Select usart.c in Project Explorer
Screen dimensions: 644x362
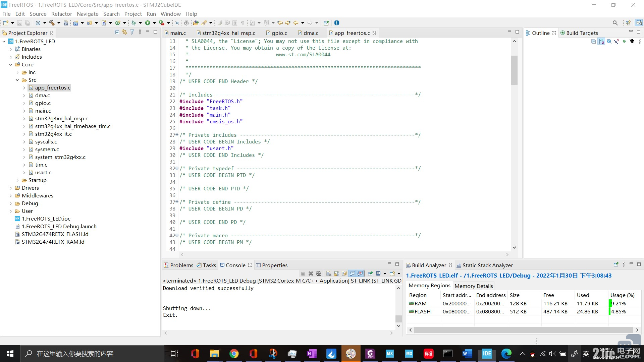click(43, 173)
